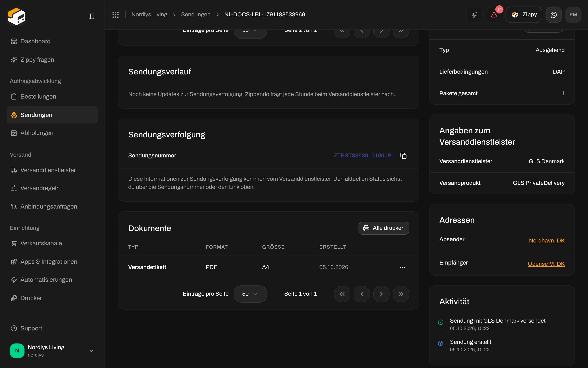This screenshot has width=588, height=368.
Task: Click the GLS PrivateDelivery value
Action: coord(538,183)
